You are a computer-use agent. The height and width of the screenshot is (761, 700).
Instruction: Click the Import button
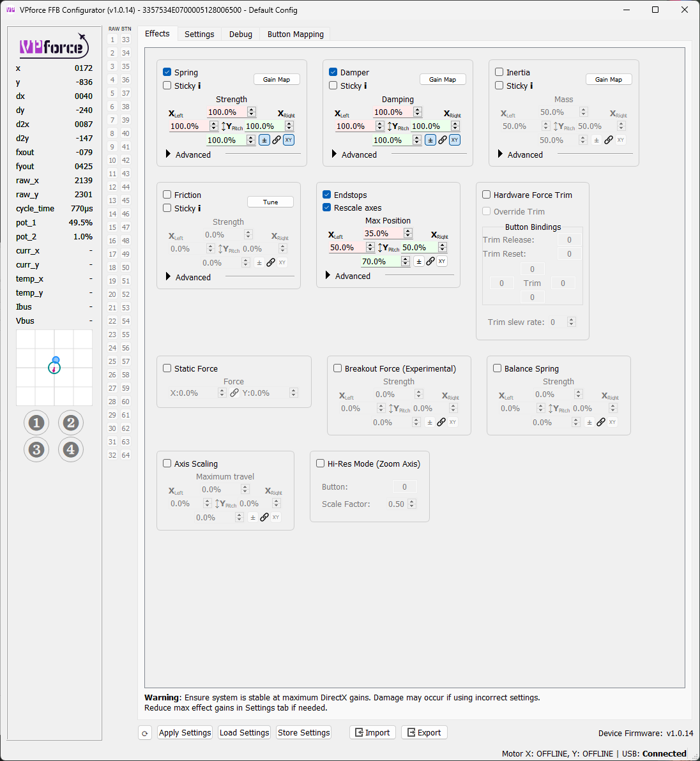click(373, 733)
